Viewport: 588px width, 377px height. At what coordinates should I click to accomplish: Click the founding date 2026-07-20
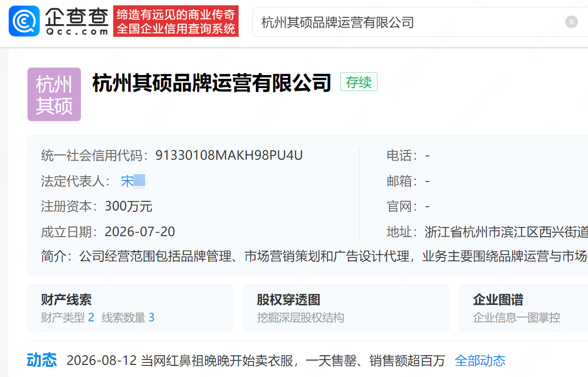(x=140, y=232)
